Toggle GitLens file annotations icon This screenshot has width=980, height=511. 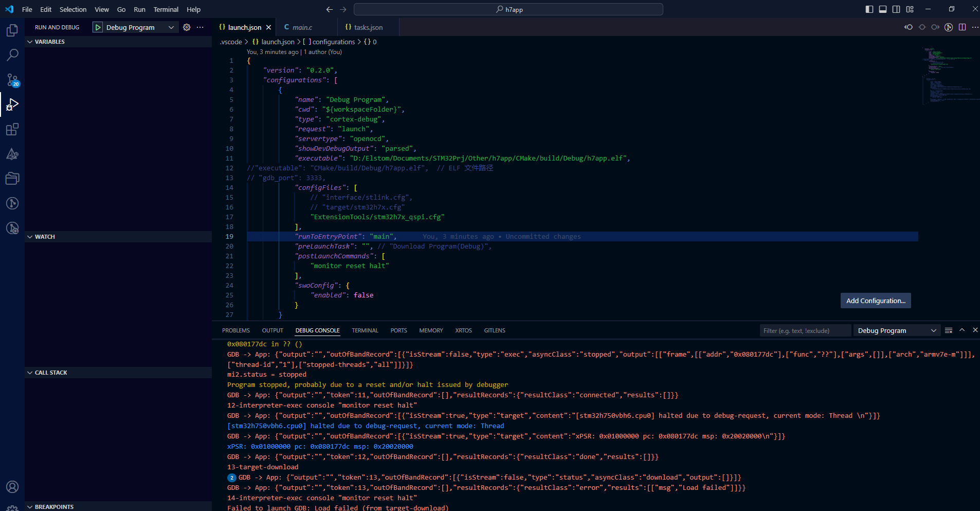point(949,27)
